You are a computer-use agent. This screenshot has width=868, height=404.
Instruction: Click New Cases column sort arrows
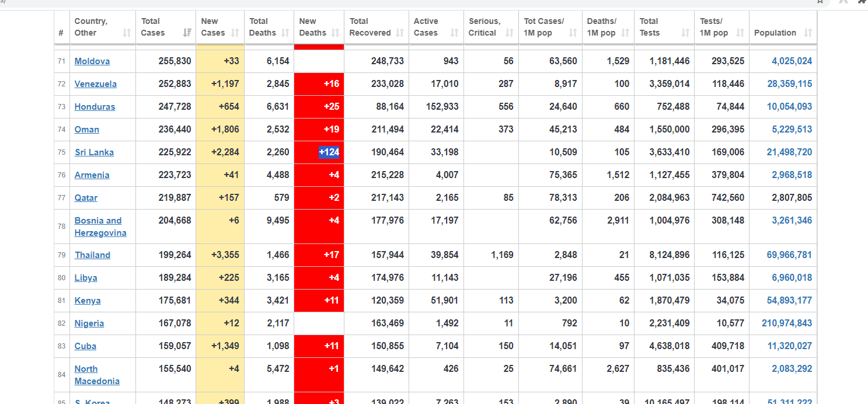(235, 33)
